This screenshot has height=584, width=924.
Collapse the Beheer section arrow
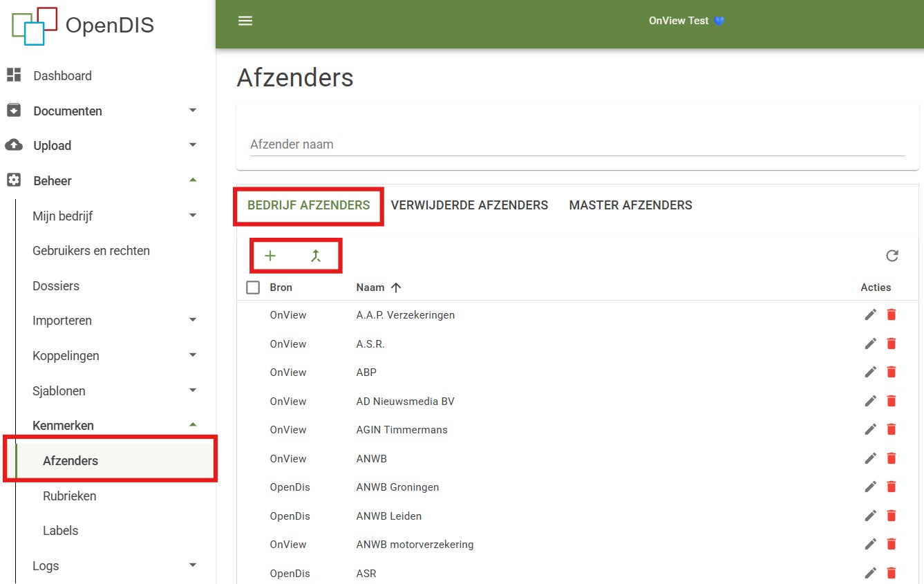pyautogui.click(x=193, y=180)
